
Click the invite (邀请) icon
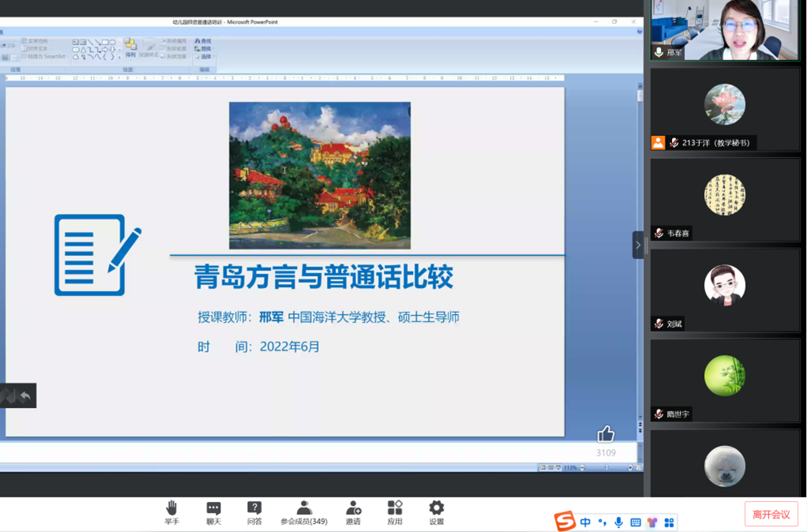click(353, 507)
